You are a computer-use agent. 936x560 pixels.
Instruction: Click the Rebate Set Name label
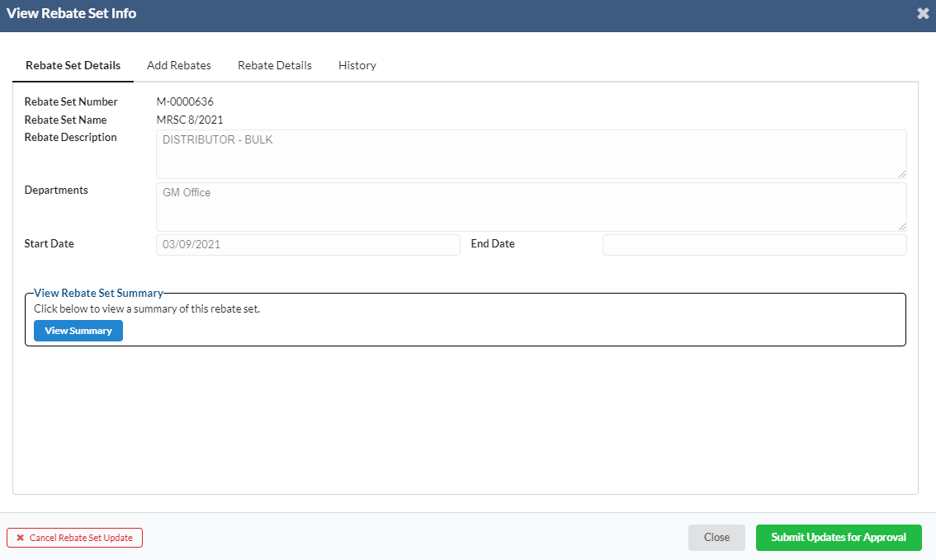66,120
